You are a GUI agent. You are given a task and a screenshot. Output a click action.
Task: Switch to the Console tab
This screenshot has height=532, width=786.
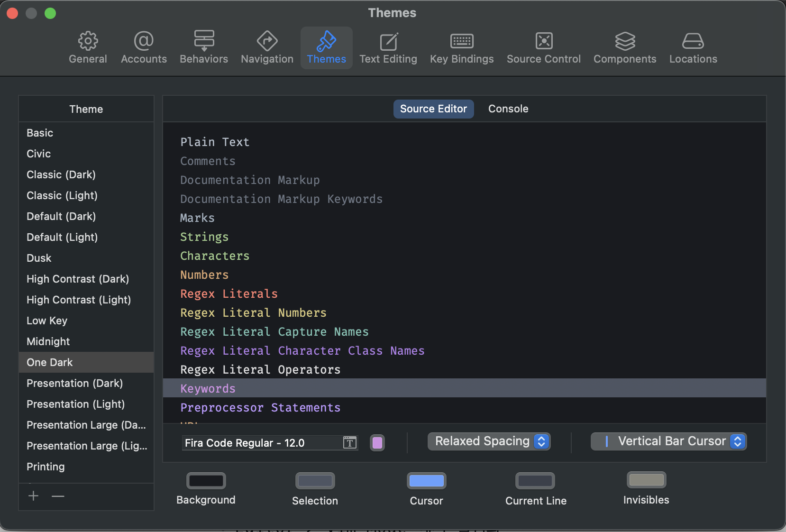(x=508, y=109)
